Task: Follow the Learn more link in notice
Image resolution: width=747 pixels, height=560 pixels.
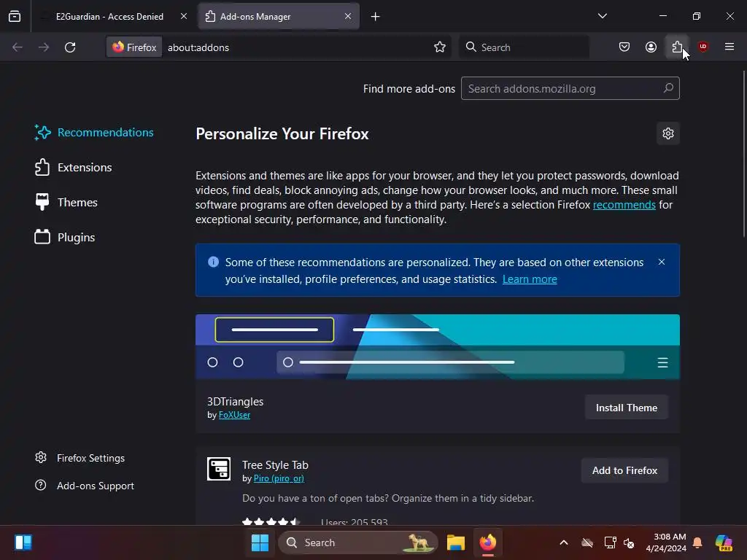Action: tap(530, 279)
